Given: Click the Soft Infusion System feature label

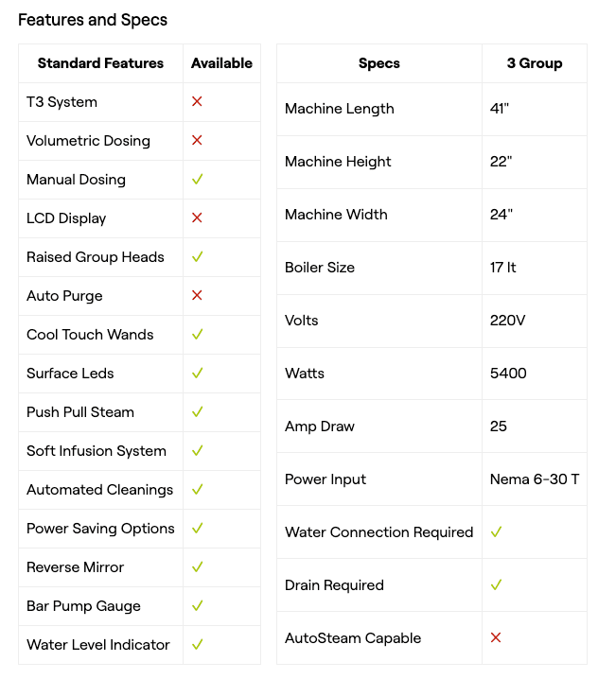Looking at the screenshot, I should tap(97, 450).
